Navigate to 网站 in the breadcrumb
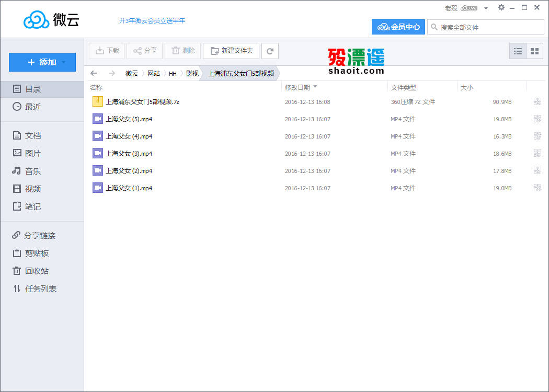Image resolution: width=549 pixels, height=392 pixels. coord(153,74)
